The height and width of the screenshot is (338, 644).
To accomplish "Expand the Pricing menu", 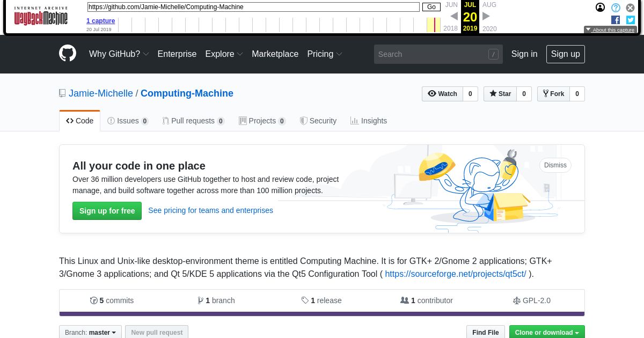I will (x=325, y=54).
